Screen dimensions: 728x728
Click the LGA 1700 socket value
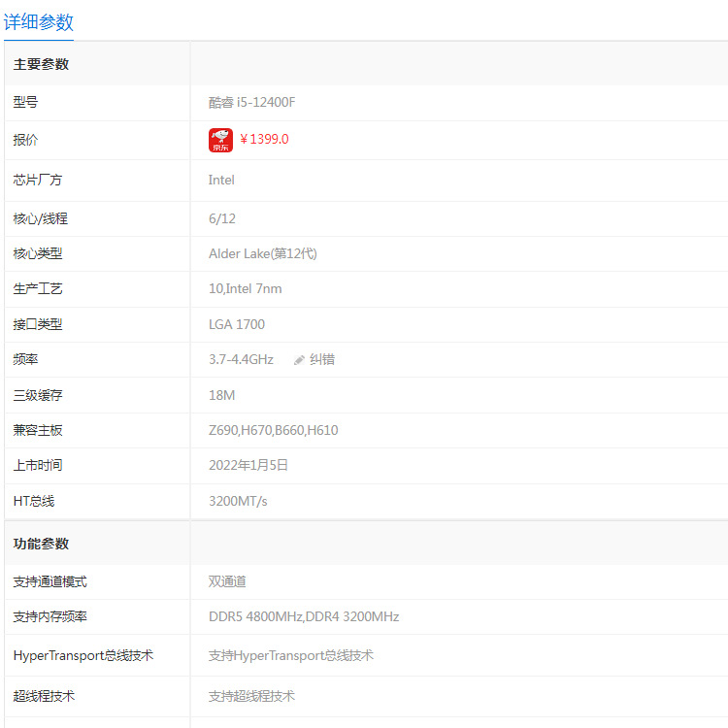237,324
